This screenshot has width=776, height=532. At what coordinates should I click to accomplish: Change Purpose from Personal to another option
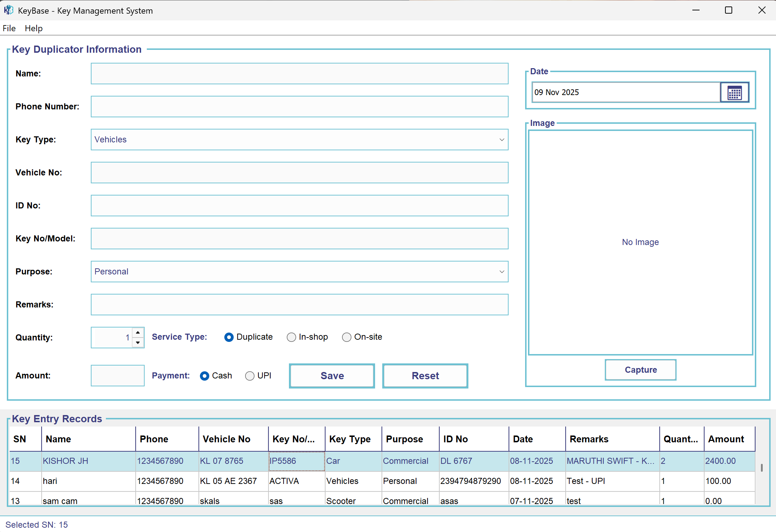point(501,272)
